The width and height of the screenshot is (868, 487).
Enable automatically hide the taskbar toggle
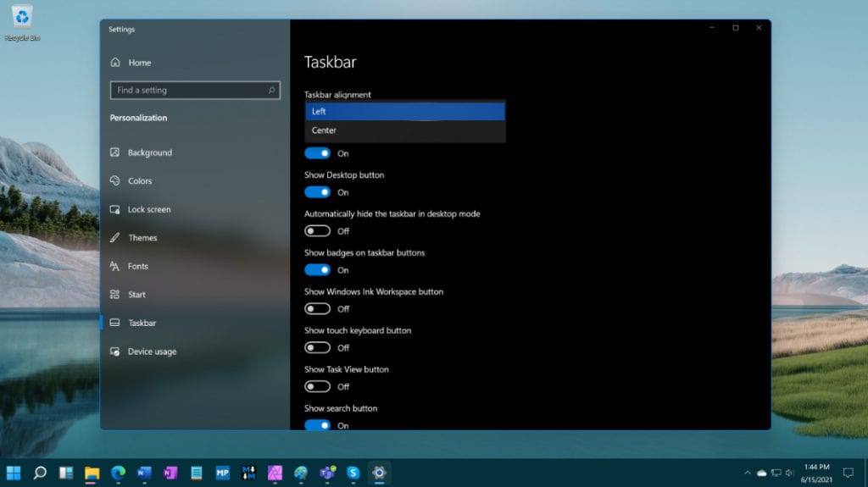click(318, 231)
